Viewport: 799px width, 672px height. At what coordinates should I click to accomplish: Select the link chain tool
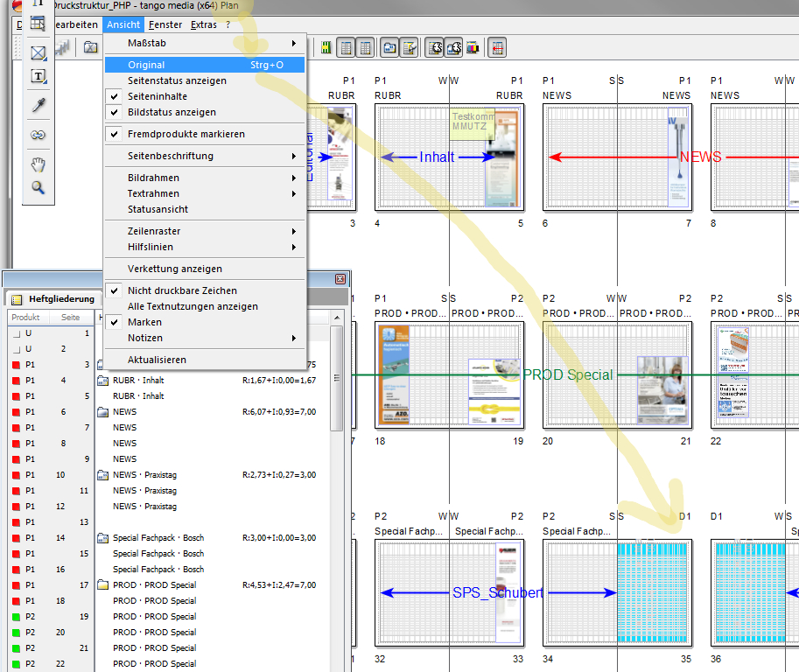[38, 136]
